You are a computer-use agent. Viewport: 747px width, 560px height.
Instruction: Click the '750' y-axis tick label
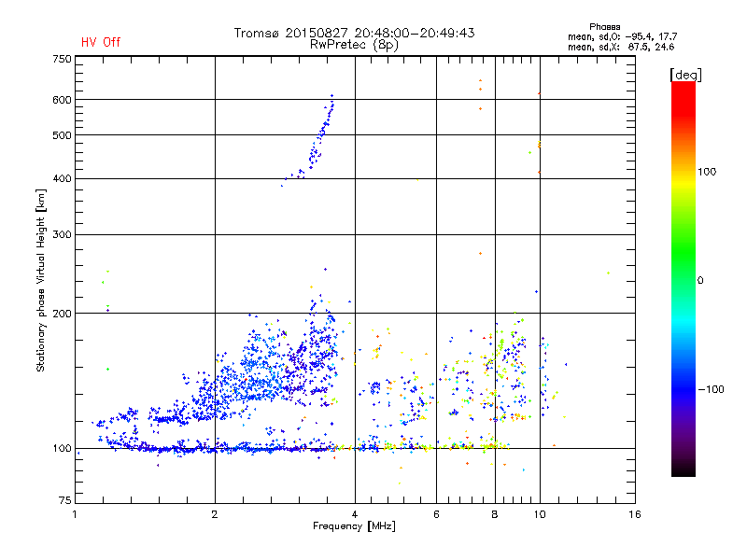click(x=62, y=59)
